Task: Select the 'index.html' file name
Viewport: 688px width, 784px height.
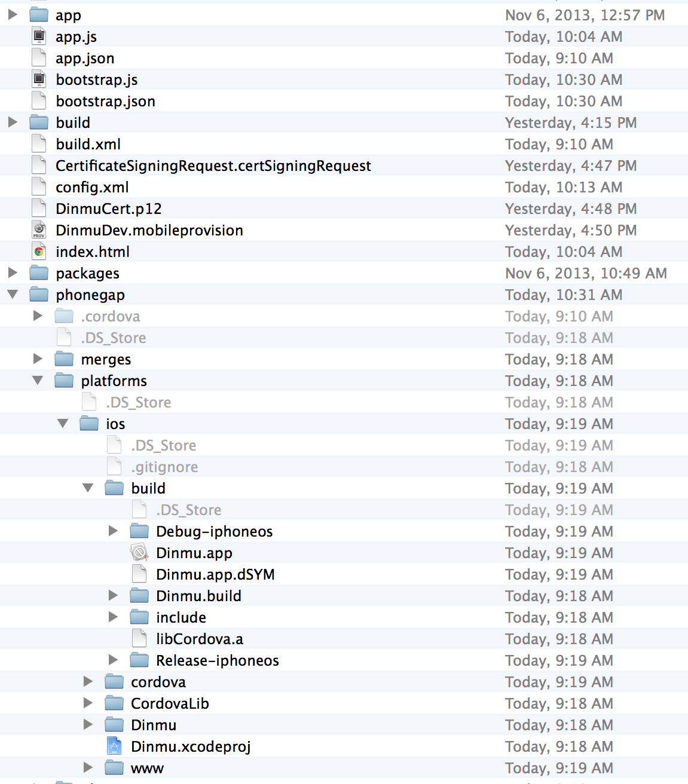Action: click(93, 252)
